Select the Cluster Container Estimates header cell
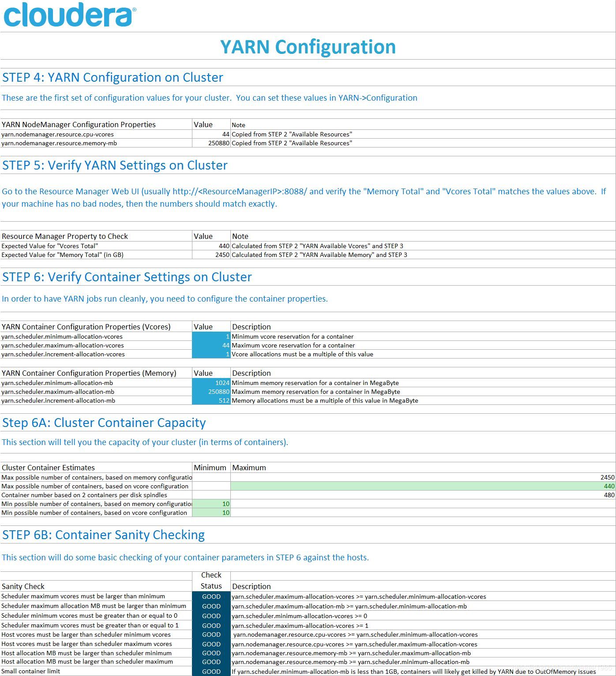 (96, 468)
